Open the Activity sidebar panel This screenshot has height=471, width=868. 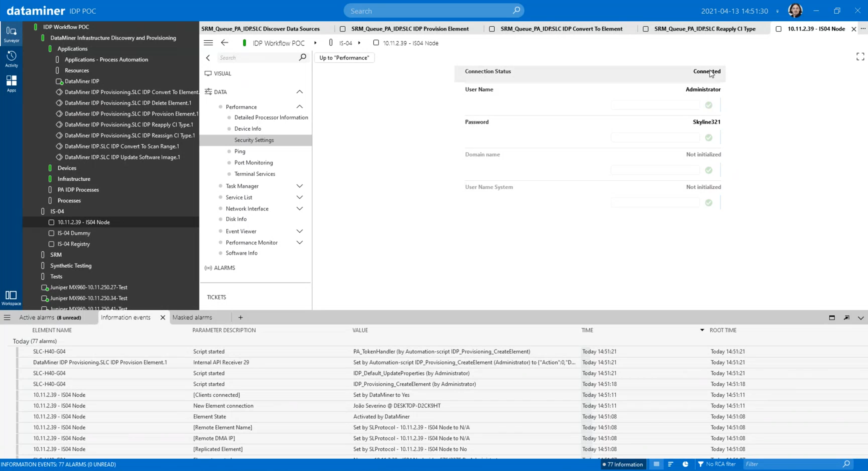point(11,59)
